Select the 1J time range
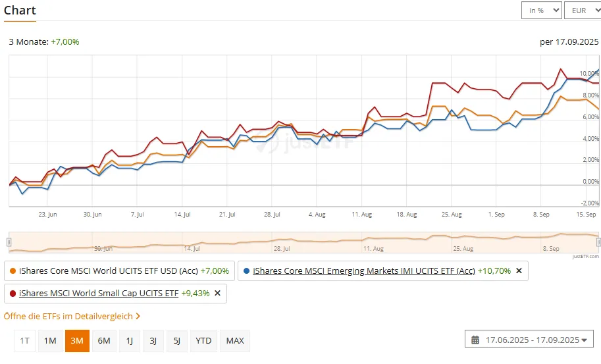Screen dimensions: 601x364 tap(130, 340)
